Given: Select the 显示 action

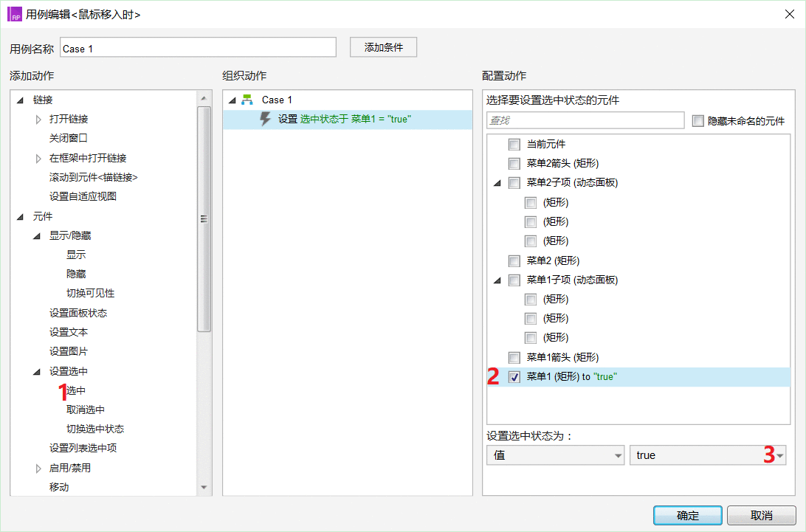Looking at the screenshot, I should [x=76, y=255].
